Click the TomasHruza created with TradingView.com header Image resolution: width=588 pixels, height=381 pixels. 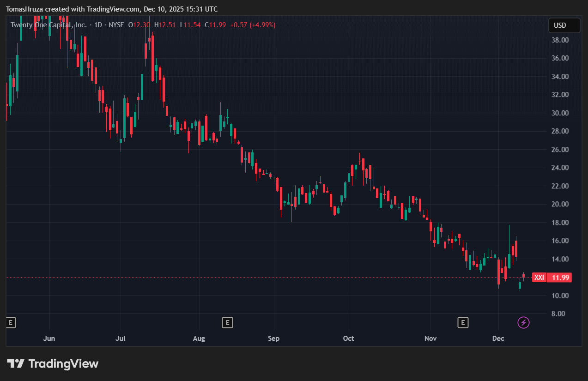tap(112, 9)
